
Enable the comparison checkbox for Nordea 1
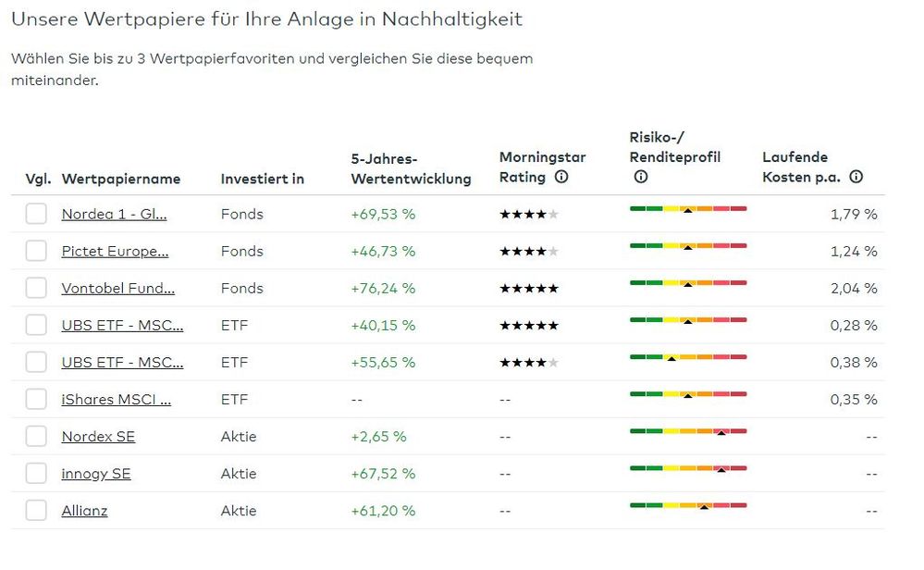click(36, 213)
